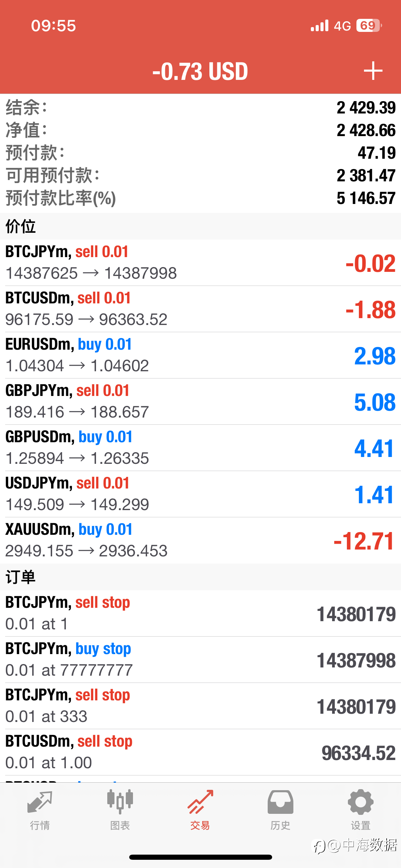Select the 交易 trade tab icon

click(x=200, y=802)
